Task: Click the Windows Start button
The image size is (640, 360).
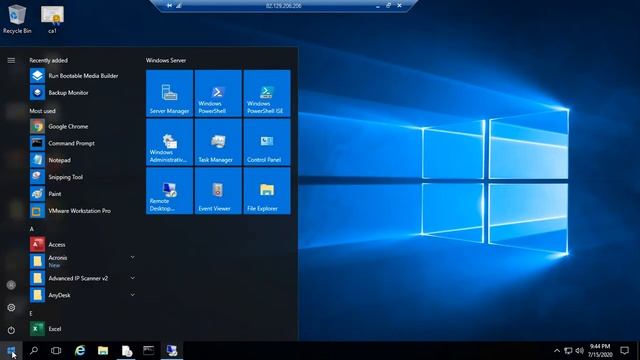Action: pos(11,351)
